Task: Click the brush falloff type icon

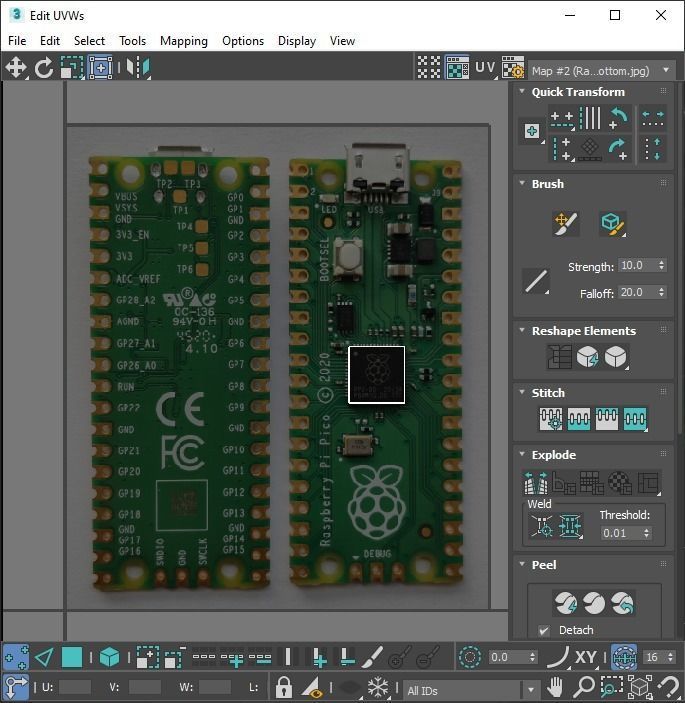Action: pos(536,281)
